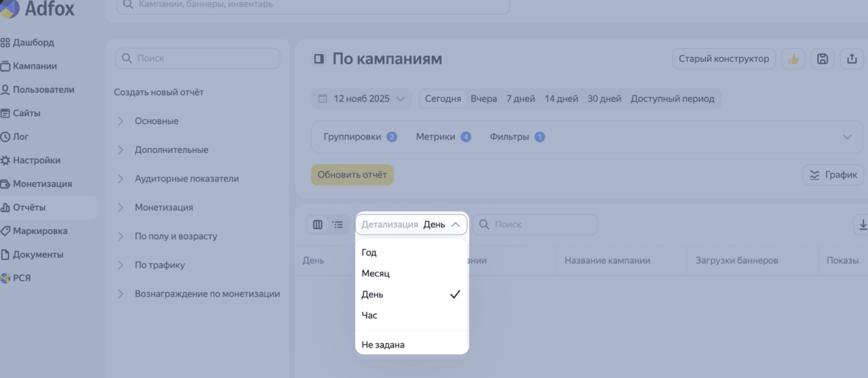
Task: Select the 7 дней period tab
Action: coord(520,99)
